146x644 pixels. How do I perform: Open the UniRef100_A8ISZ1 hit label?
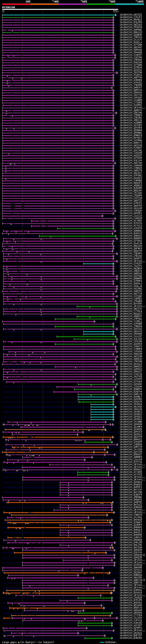click(x=131, y=15)
